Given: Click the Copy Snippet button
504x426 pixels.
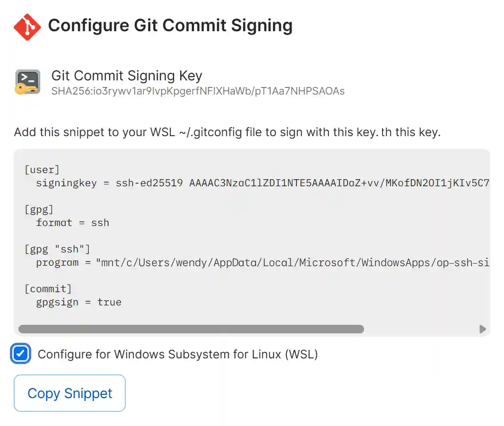Looking at the screenshot, I should 69,393.
